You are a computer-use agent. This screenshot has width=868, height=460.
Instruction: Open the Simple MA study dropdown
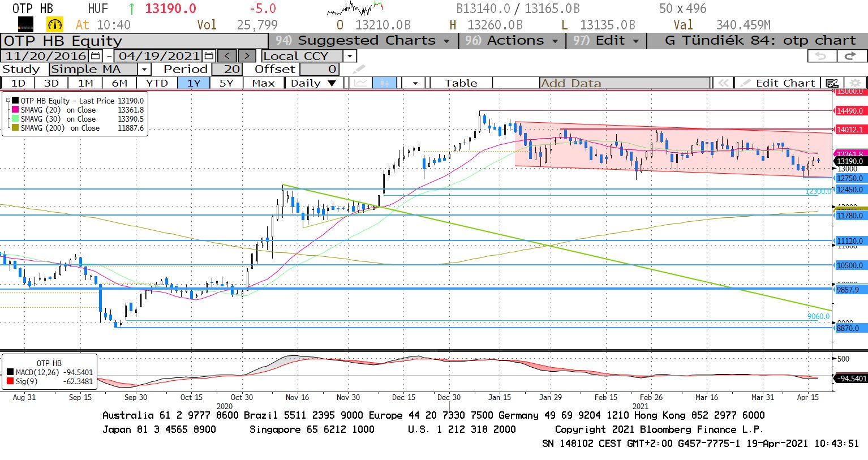point(144,69)
